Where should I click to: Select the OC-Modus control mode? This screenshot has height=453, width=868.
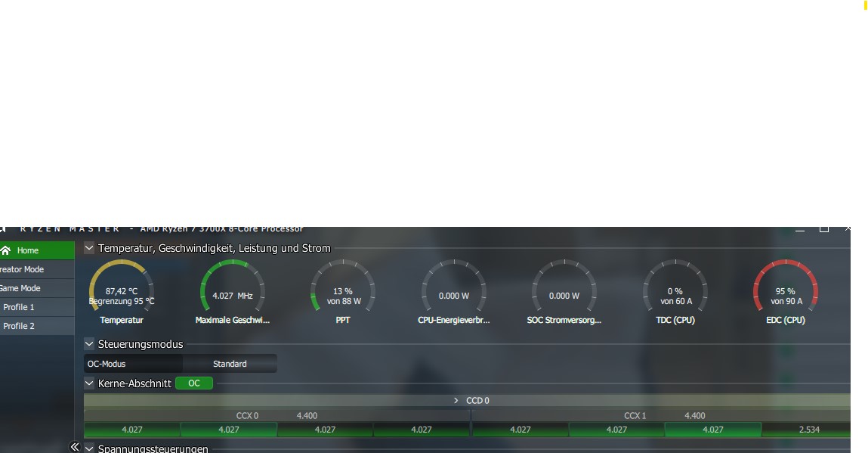point(134,364)
